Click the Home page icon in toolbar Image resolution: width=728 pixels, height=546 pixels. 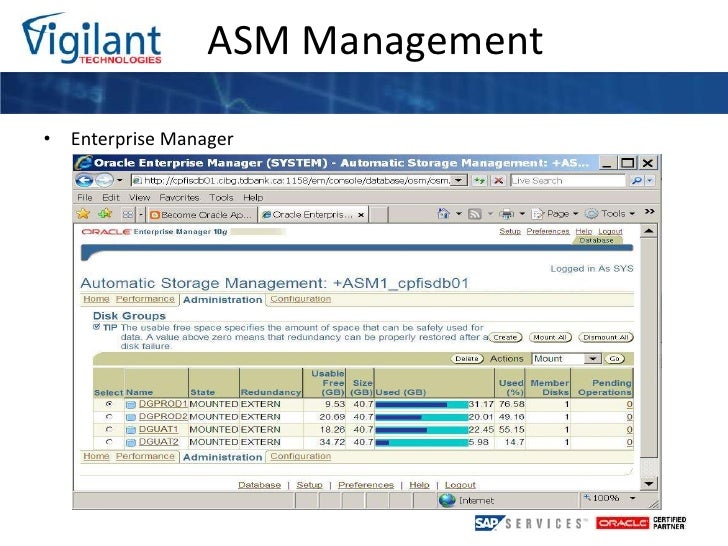click(444, 214)
